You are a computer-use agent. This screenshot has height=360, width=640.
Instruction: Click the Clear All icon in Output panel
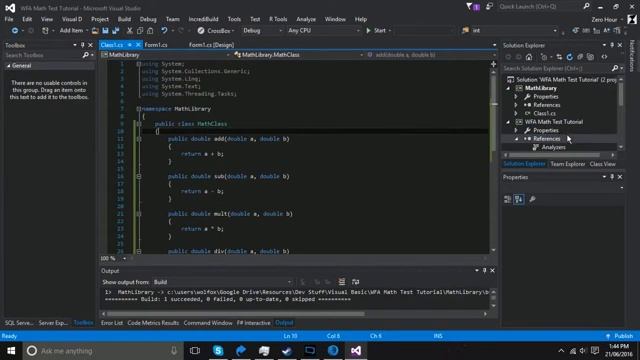pos(342,282)
